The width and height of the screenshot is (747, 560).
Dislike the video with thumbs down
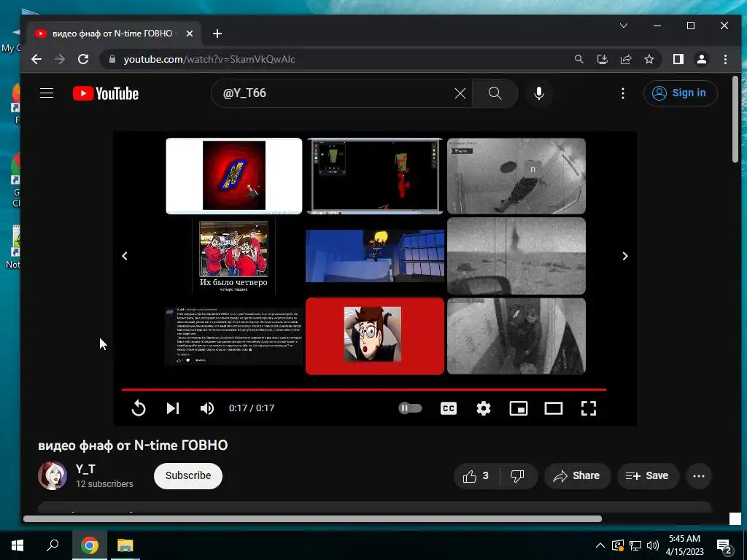click(x=519, y=475)
